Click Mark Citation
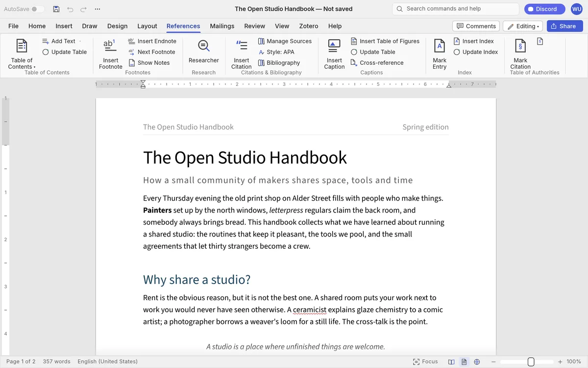This screenshot has width=588, height=368. click(x=520, y=54)
